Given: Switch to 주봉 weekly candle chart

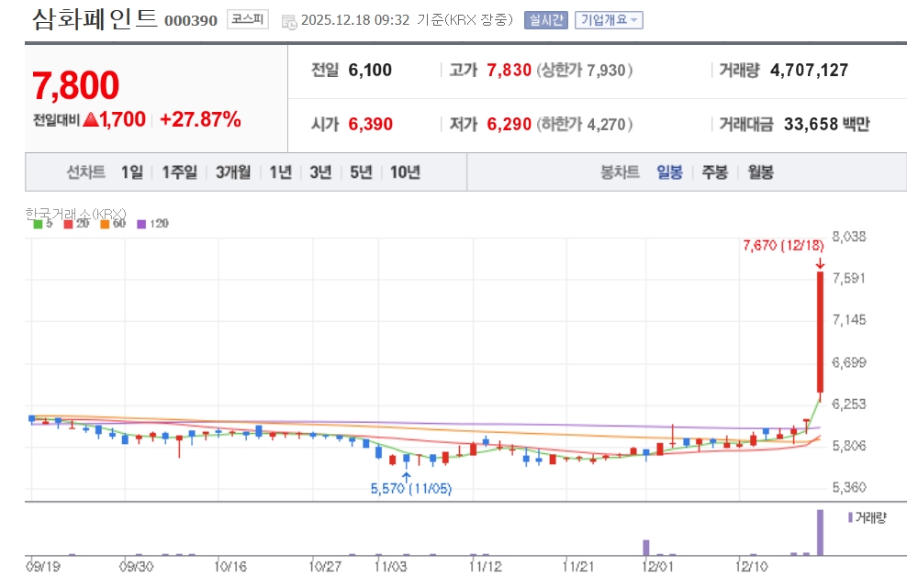Looking at the screenshot, I should click(x=714, y=172).
